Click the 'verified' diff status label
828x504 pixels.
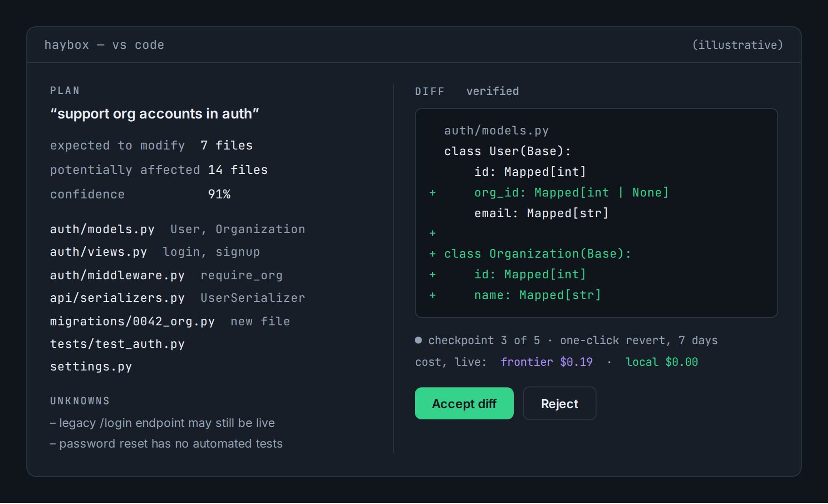(493, 91)
